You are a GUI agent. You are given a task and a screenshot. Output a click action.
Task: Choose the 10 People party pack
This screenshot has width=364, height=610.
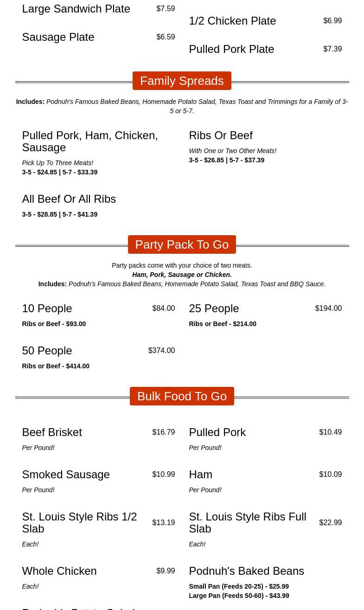pyautogui.click(x=47, y=308)
